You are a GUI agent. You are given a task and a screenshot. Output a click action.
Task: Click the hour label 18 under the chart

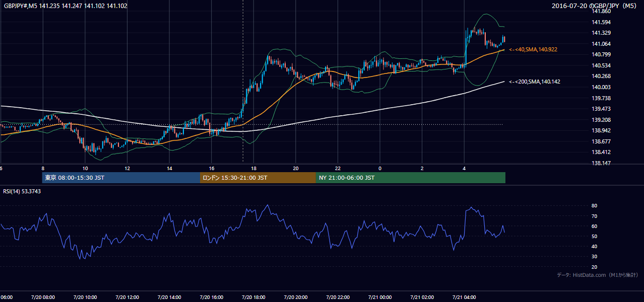(x=253, y=168)
